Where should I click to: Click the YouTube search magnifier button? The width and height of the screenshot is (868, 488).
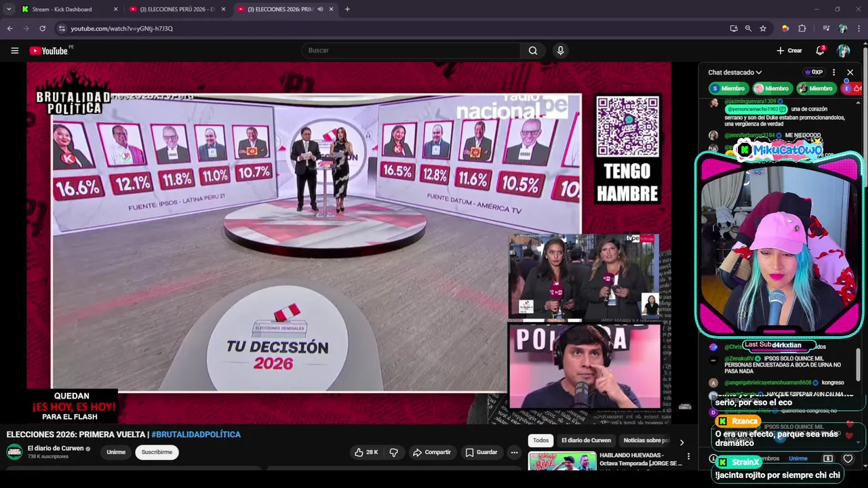coord(533,51)
